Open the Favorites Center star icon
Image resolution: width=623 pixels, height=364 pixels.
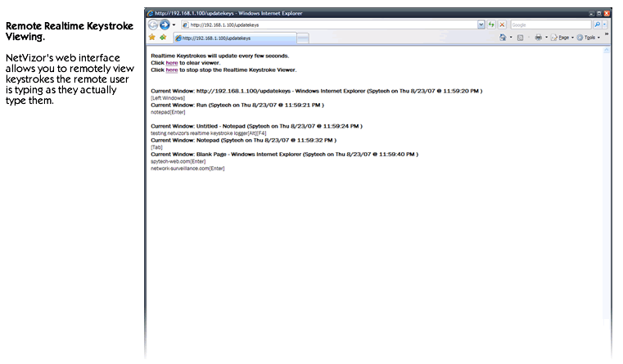click(x=151, y=38)
